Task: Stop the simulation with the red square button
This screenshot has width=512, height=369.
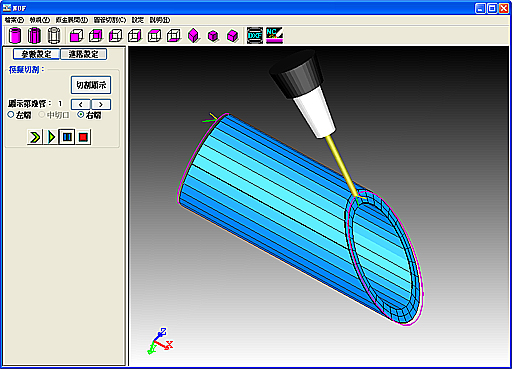Action: pos(83,137)
